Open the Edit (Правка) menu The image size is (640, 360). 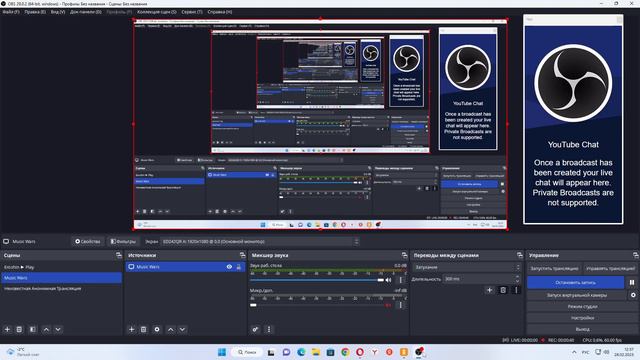pos(35,12)
